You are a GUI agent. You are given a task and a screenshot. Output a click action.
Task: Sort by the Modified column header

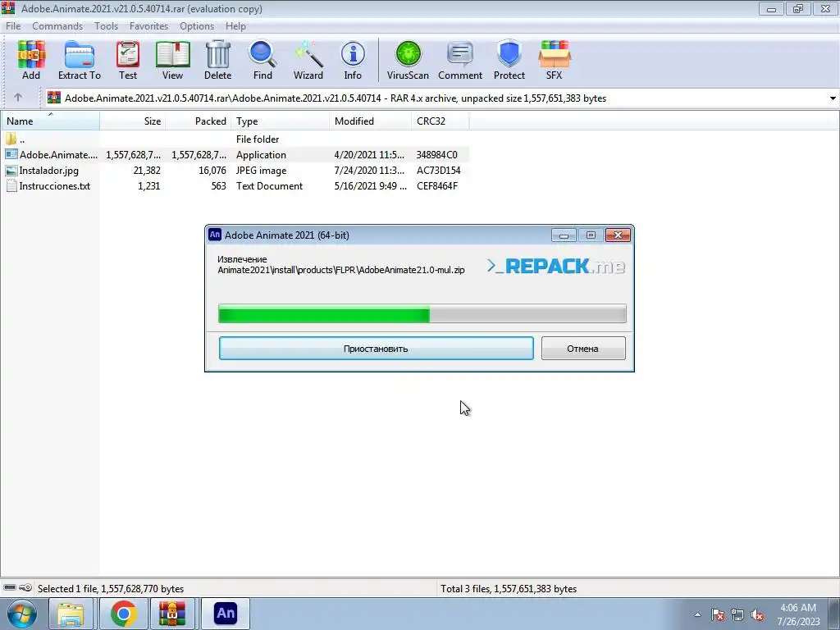(x=371, y=121)
